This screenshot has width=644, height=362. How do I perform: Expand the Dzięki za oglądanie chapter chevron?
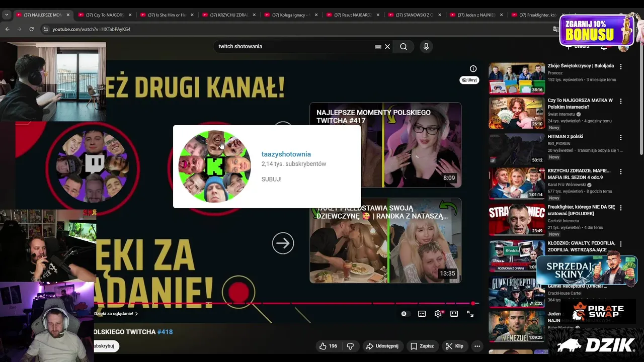[136, 314]
